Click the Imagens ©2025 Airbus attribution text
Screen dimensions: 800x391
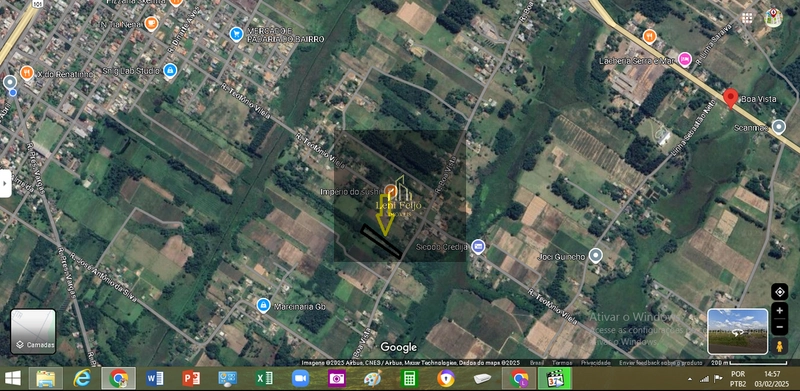click(411, 363)
